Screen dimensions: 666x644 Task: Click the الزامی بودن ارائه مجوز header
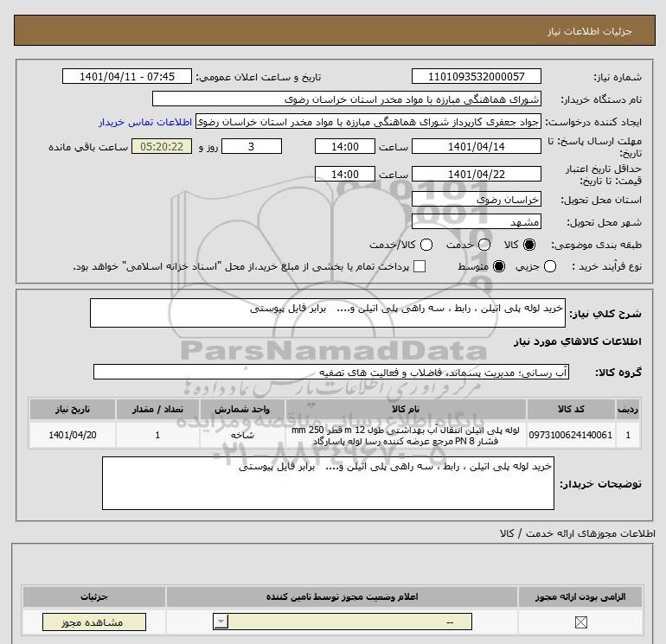pos(580,596)
